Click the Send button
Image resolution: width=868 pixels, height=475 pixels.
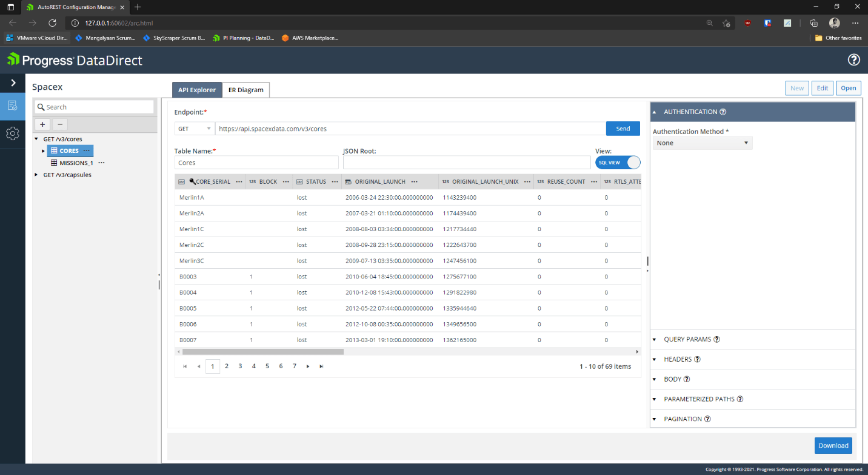tap(623, 129)
